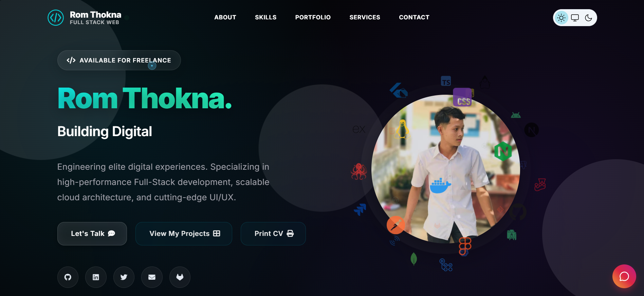Open the floating chat bubble icon
Screen dimensions: 644x296
coord(624,276)
